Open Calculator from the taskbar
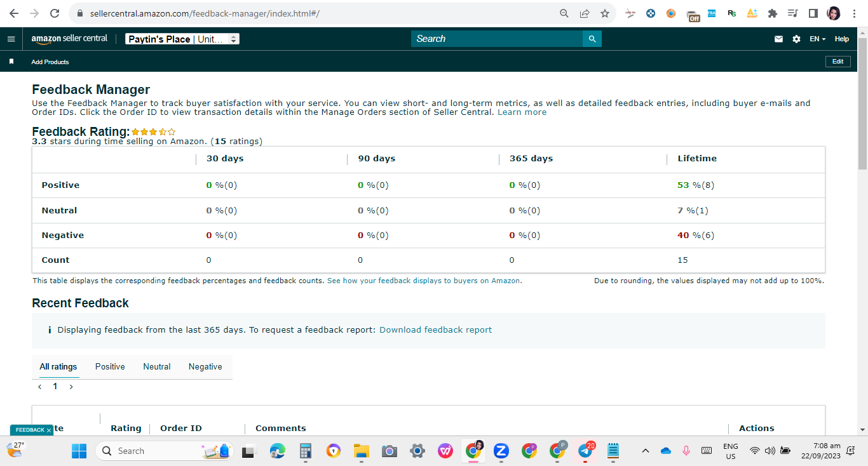This screenshot has width=868, height=466. coord(306,451)
